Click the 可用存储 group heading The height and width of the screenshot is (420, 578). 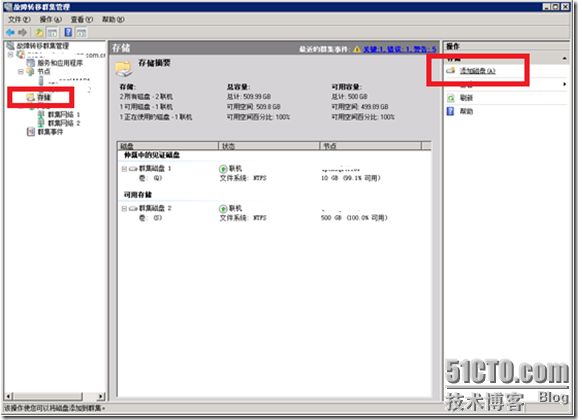[137, 195]
